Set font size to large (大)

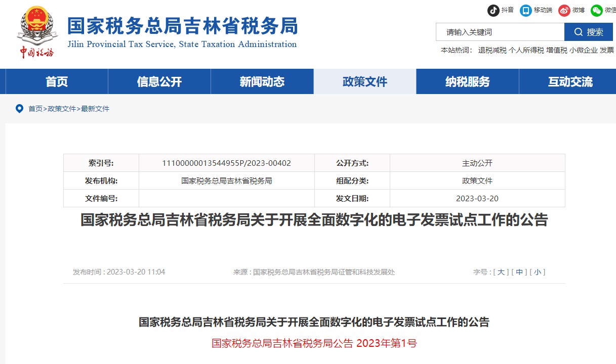pos(501,272)
